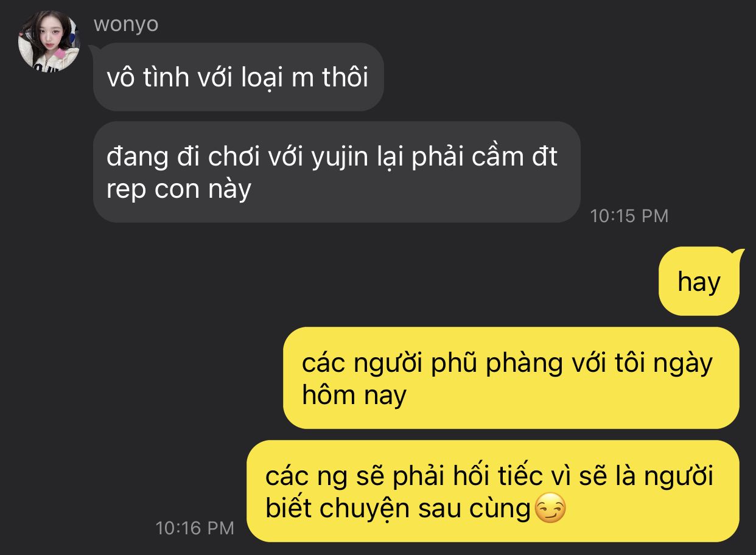The width and height of the screenshot is (756, 555).
Task: Tap the yellow "hay" message bubble
Action: pyautogui.click(x=699, y=281)
